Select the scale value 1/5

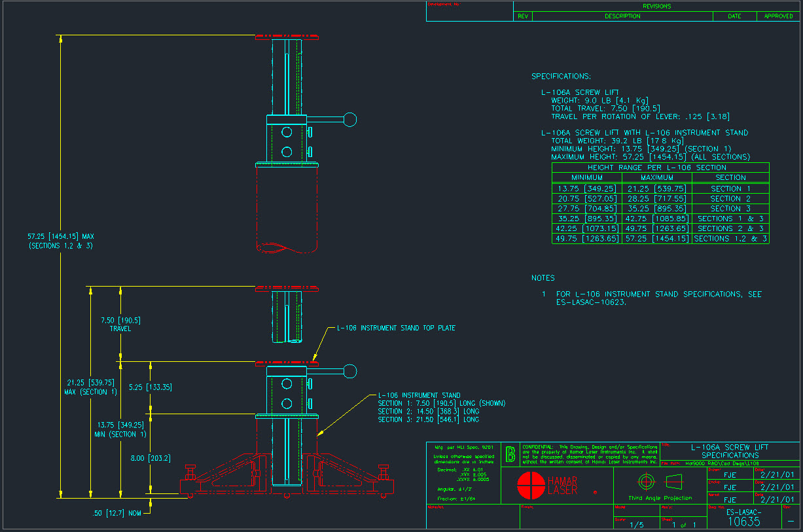click(x=635, y=525)
